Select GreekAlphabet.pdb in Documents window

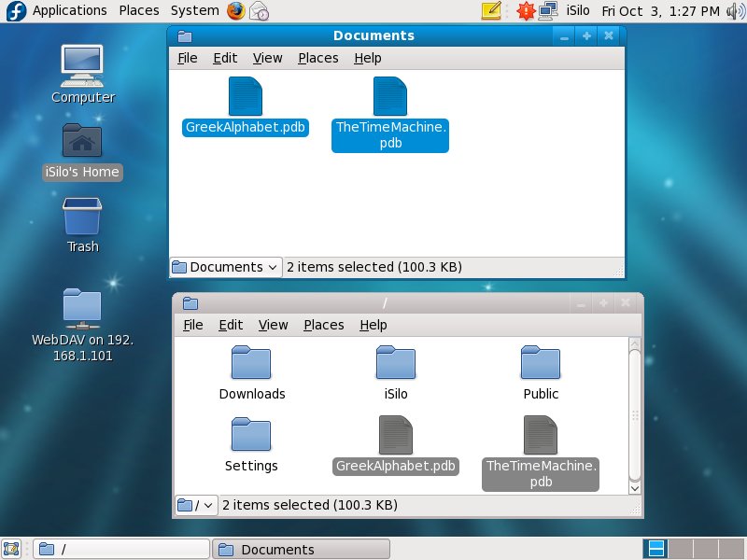(246, 97)
